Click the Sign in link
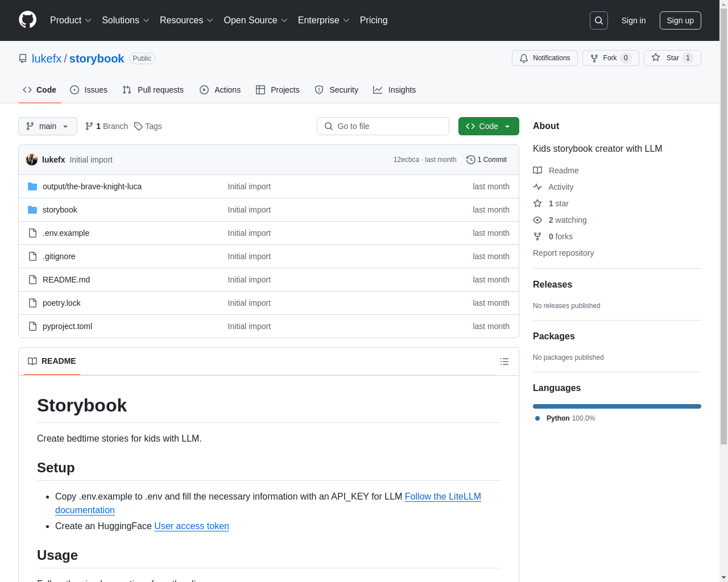The height and width of the screenshot is (582, 728). (x=634, y=20)
